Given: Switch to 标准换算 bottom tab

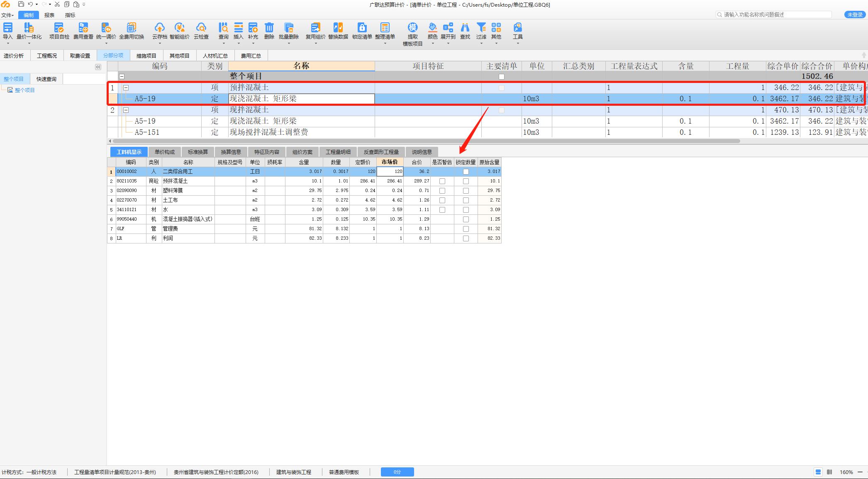Looking at the screenshot, I should pyautogui.click(x=198, y=152).
